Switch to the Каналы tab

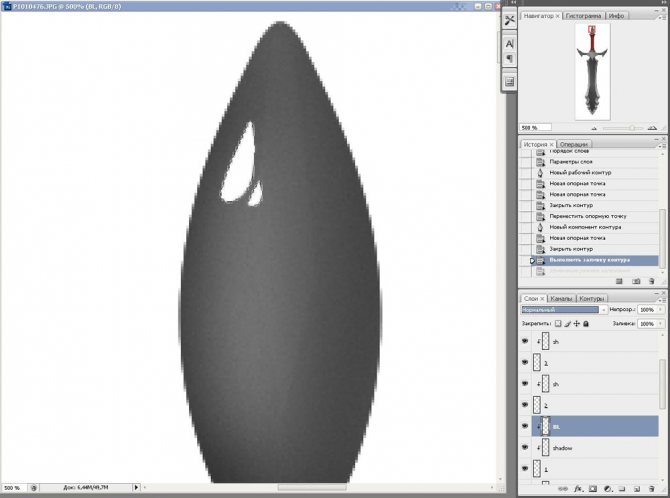coord(561,298)
